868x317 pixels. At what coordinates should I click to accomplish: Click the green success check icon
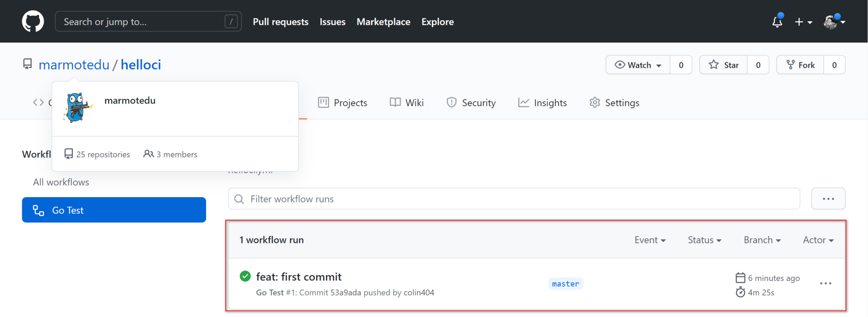pos(245,276)
